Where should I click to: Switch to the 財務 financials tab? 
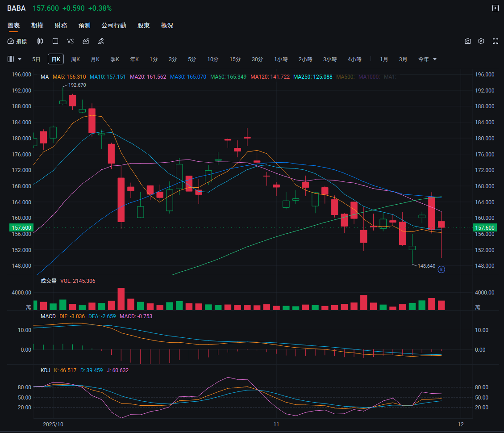pyautogui.click(x=61, y=25)
